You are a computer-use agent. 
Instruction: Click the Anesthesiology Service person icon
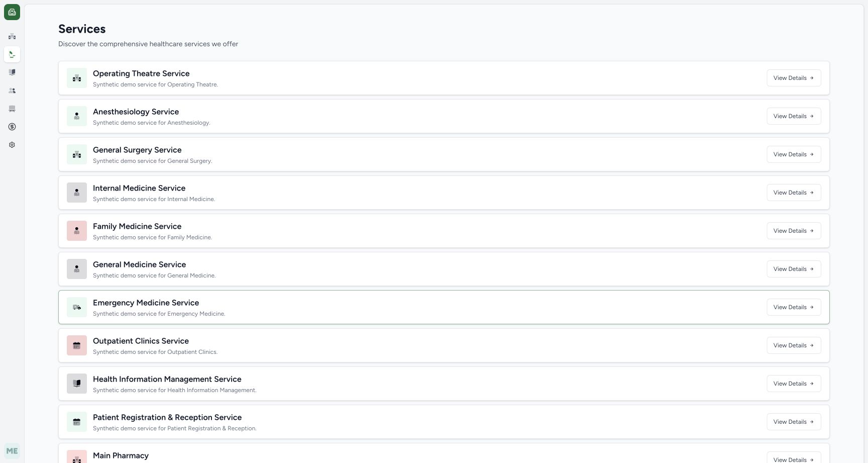click(x=77, y=116)
